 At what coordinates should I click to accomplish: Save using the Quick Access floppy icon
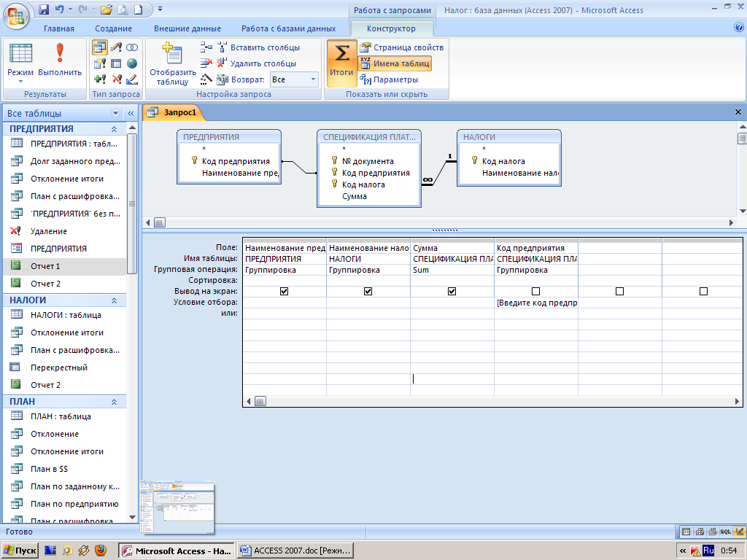pos(44,9)
